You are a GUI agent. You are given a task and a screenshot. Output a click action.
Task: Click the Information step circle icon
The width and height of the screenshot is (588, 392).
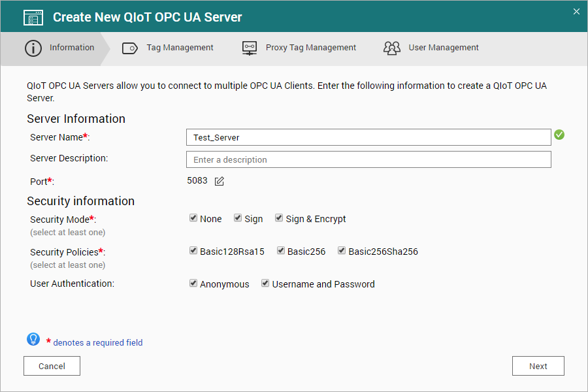pos(33,48)
